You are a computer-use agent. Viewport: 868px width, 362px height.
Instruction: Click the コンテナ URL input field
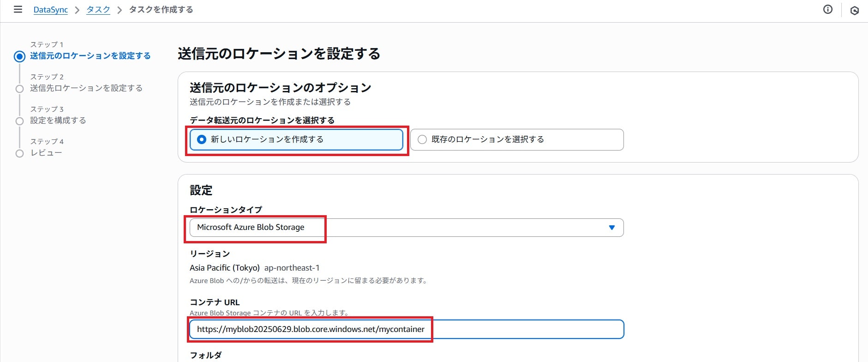(407, 329)
